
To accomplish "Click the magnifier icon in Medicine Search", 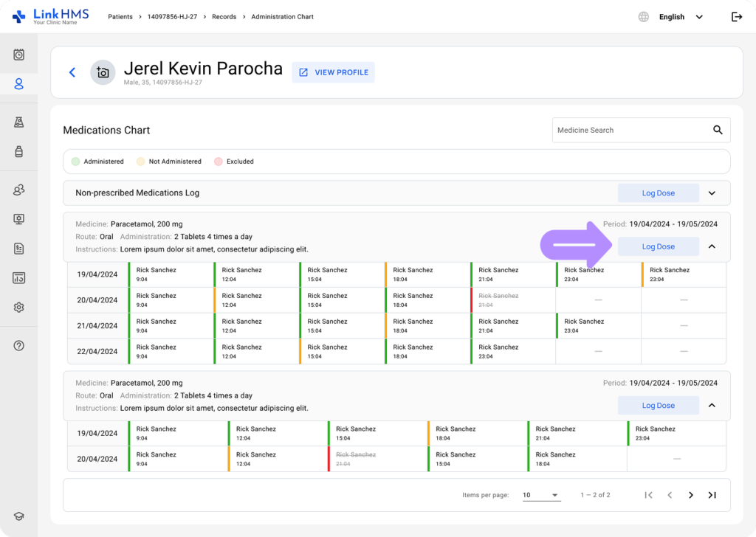I will [718, 130].
